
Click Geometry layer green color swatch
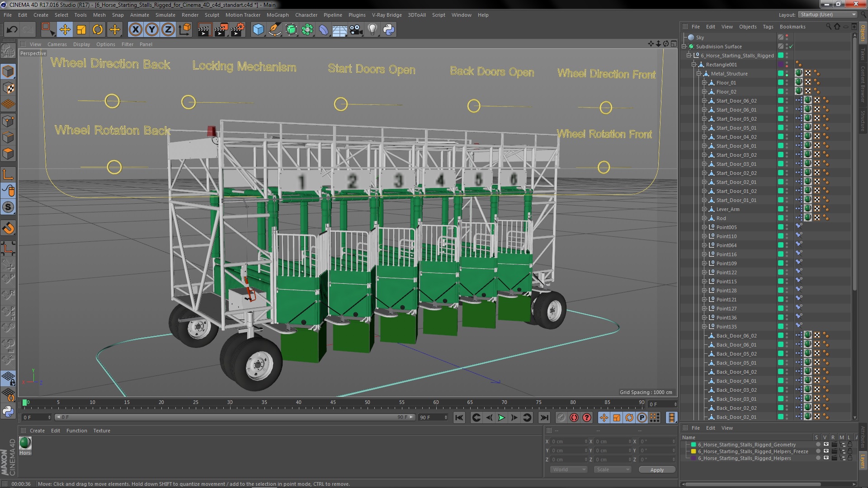tap(693, 445)
